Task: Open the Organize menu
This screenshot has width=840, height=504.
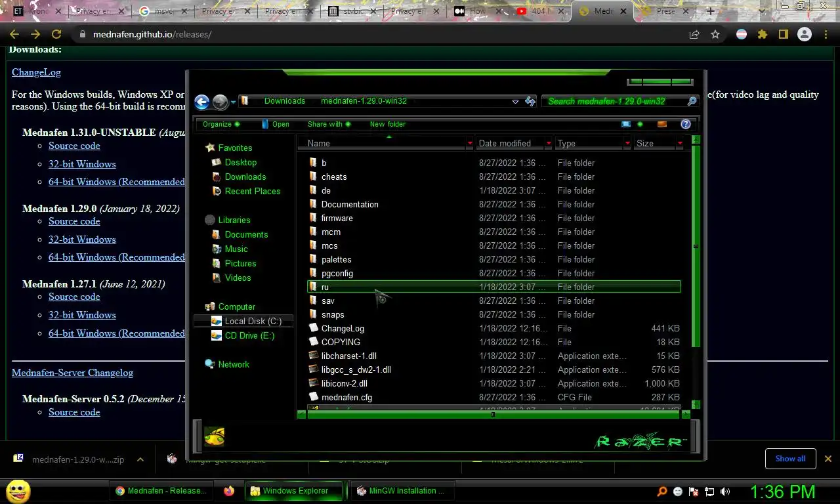Action: point(221,124)
